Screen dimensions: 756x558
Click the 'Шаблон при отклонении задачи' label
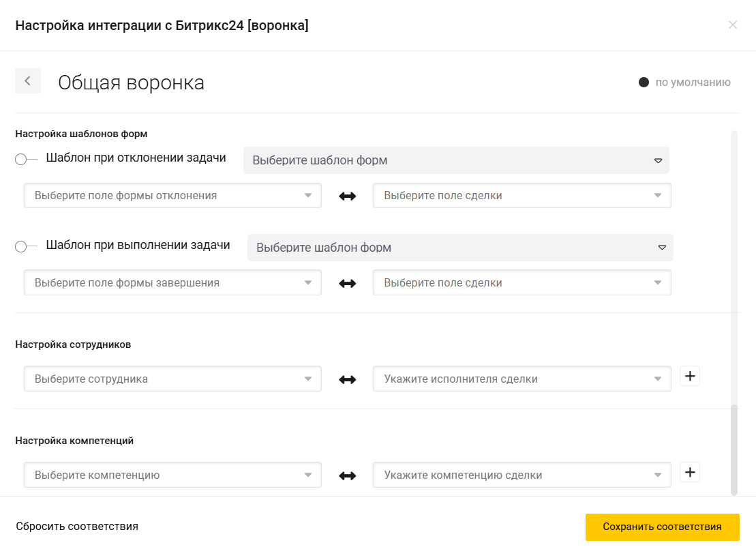tap(136, 158)
